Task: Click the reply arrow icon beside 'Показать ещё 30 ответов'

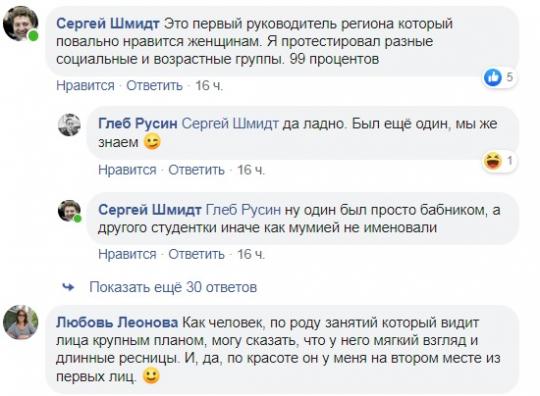Action: point(69,287)
